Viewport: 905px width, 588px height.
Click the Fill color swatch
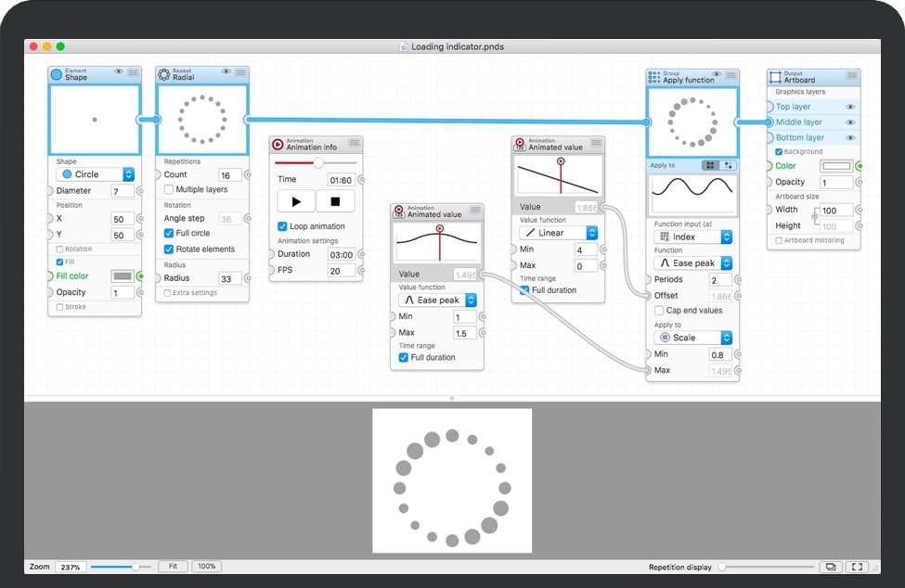122,275
